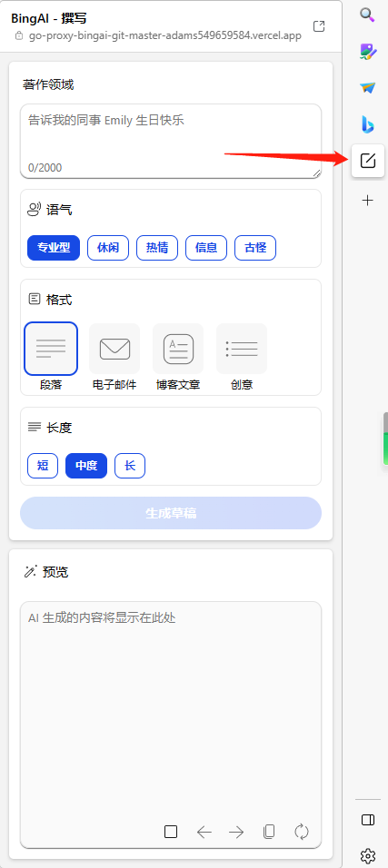388x868 pixels.
Task: Open the sidebar Search icon
Action: click(x=367, y=15)
